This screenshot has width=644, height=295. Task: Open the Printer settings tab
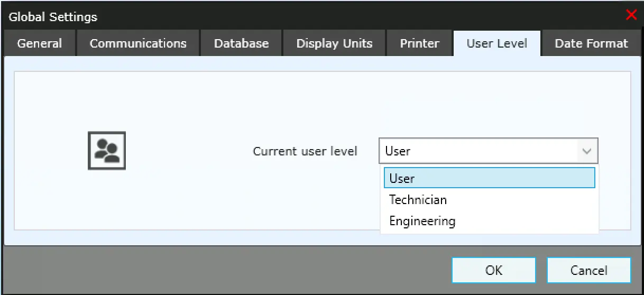[x=419, y=43]
